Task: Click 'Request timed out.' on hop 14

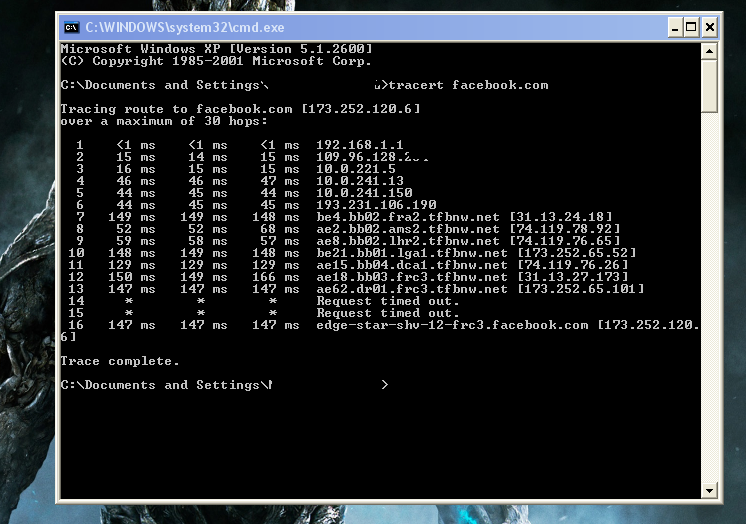Action: (388, 301)
